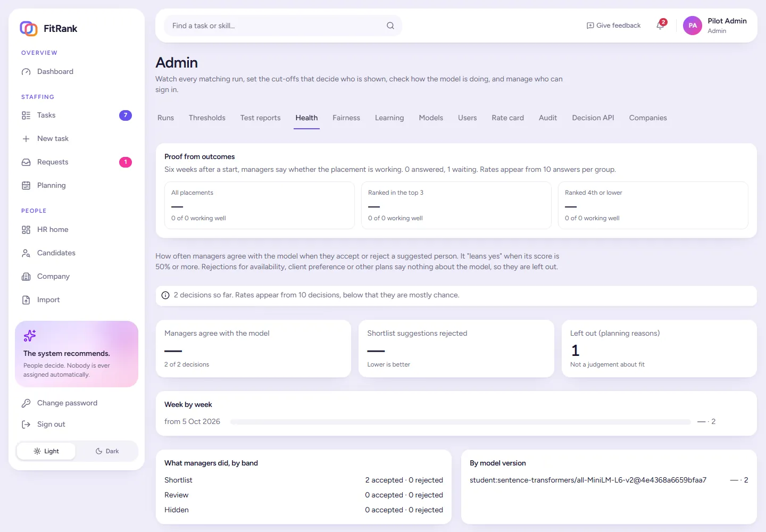Click the Dashboard gauge icon
Screen dimensions: 766x532
tap(26, 72)
